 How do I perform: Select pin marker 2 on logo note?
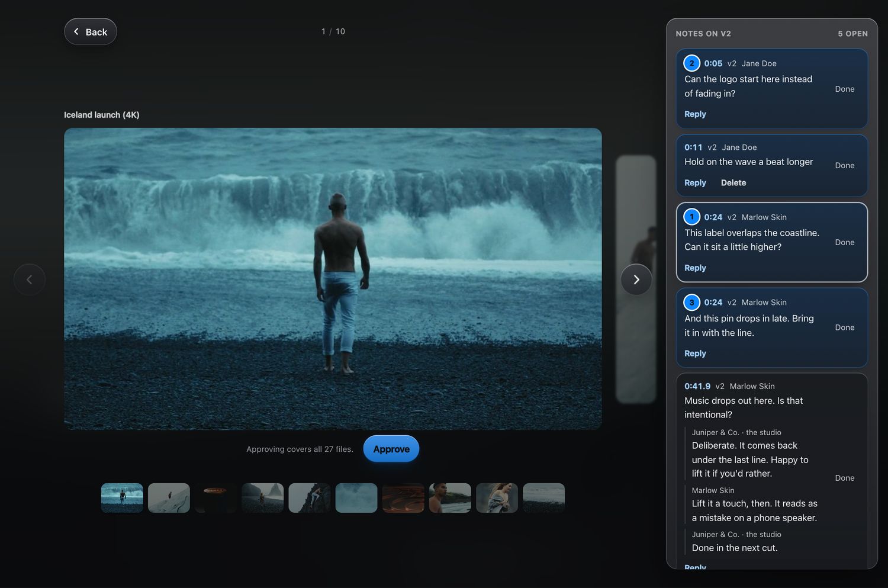(691, 63)
